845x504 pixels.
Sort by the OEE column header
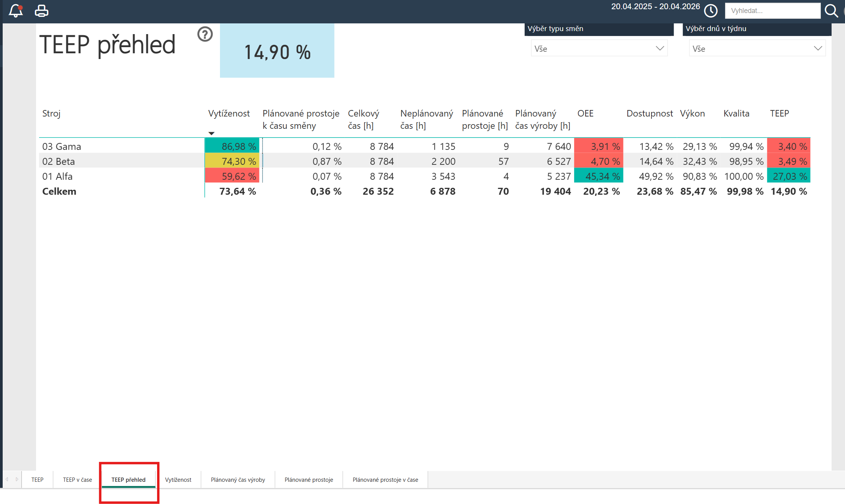point(585,113)
